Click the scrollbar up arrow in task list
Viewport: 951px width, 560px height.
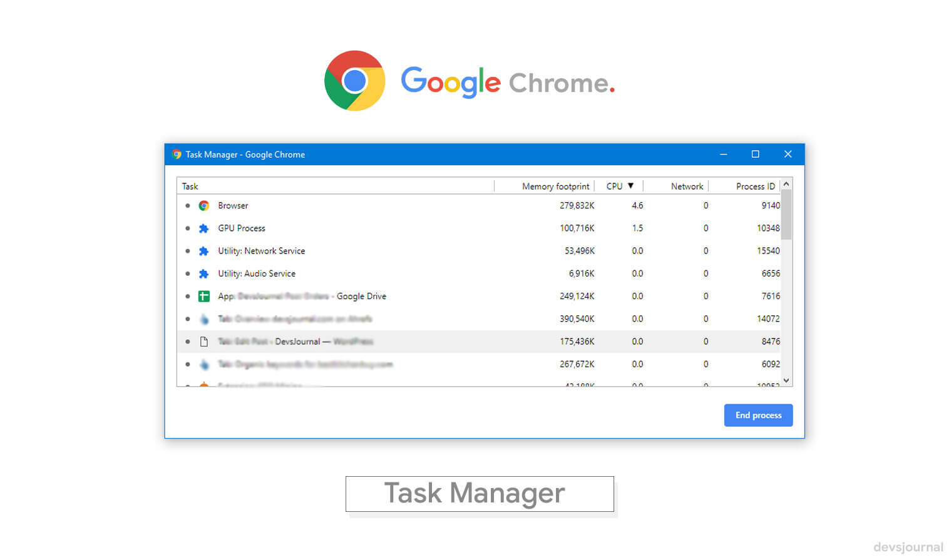pyautogui.click(x=786, y=184)
